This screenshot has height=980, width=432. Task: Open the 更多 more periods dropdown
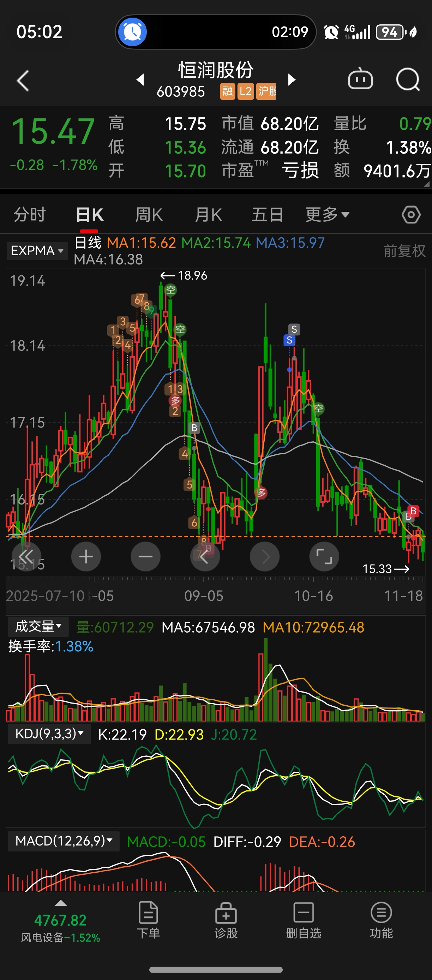(x=328, y=215)
